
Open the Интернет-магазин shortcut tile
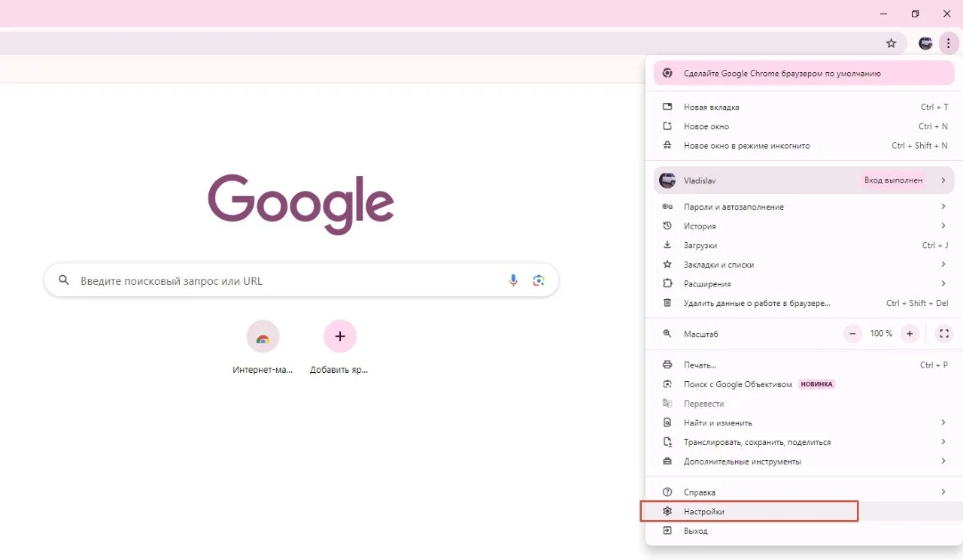point(263,347)
